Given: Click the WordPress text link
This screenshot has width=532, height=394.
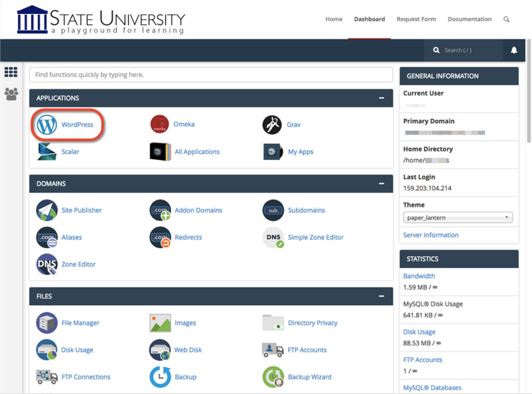Looking at the screenshot, I should point(77,125).
